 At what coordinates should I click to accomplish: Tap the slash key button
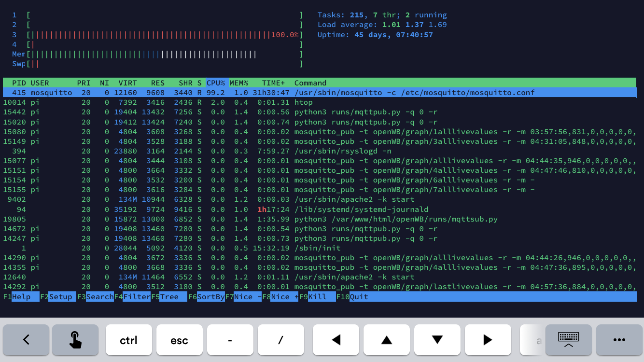coord(281,340)
